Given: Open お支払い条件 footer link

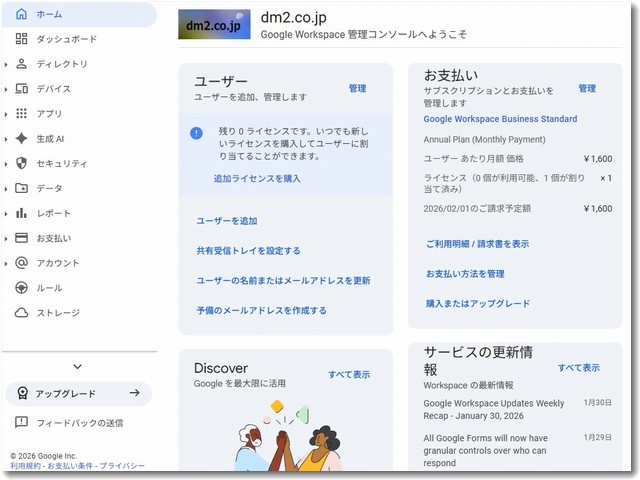Looking at the screenshot, I should [x=71, y=466].
